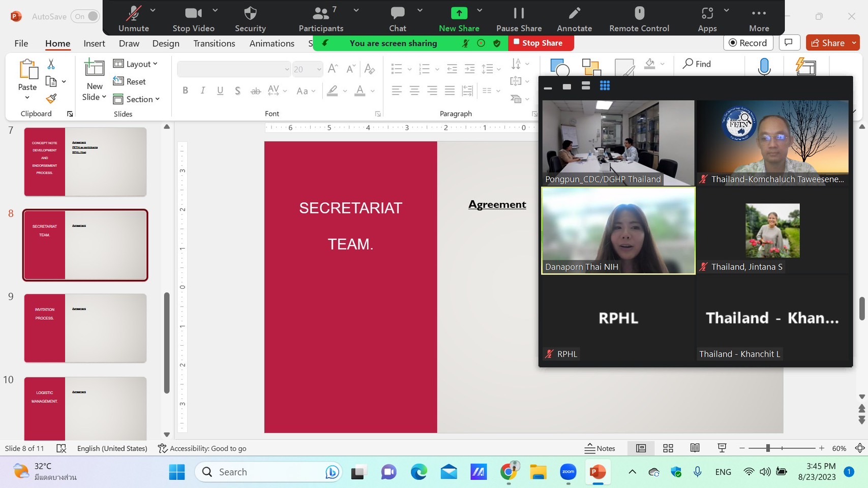Start Slide Show from status bar icon
The width and height of the screenshot is (868, 488).
[x=722, y=448]
